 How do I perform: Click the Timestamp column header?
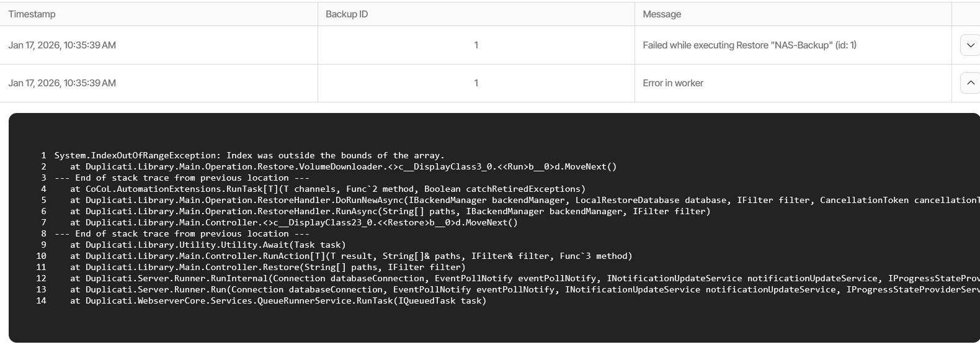pyautogui.click(x=32, y=14)
